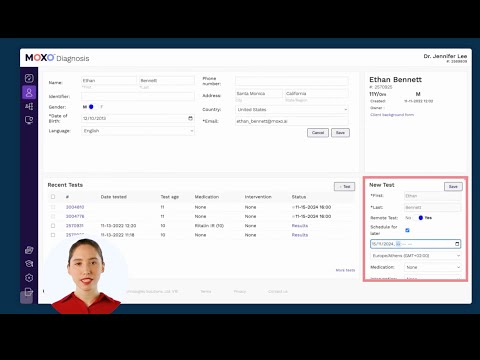
Task: Click the Privacy footer link
Action: 240,291
